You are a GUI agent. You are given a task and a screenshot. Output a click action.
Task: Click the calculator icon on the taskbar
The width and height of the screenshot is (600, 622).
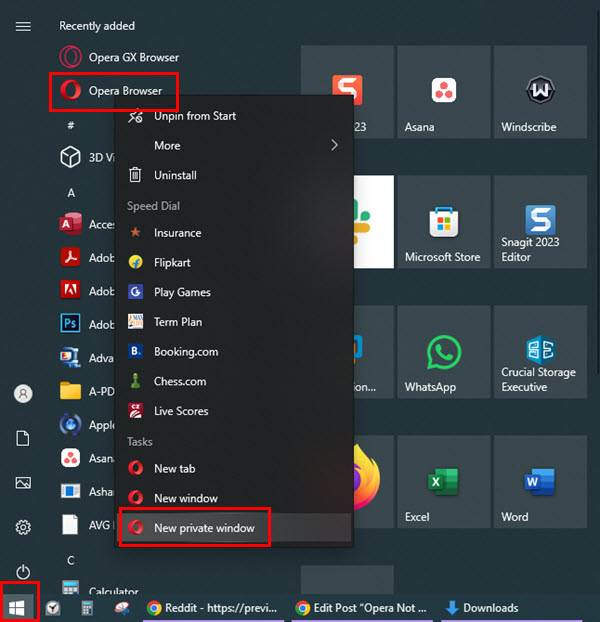87,608
